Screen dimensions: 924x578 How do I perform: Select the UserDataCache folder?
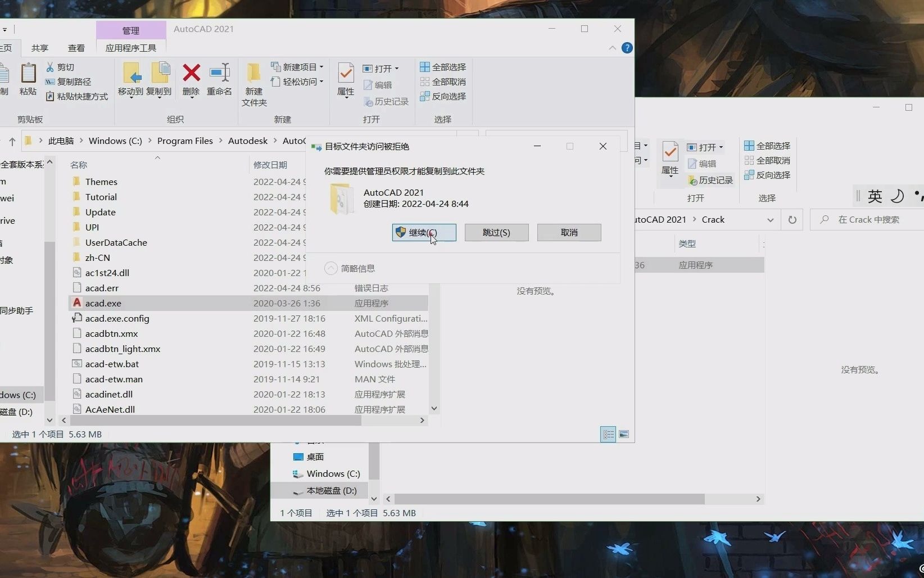click(x=116, y=242)
